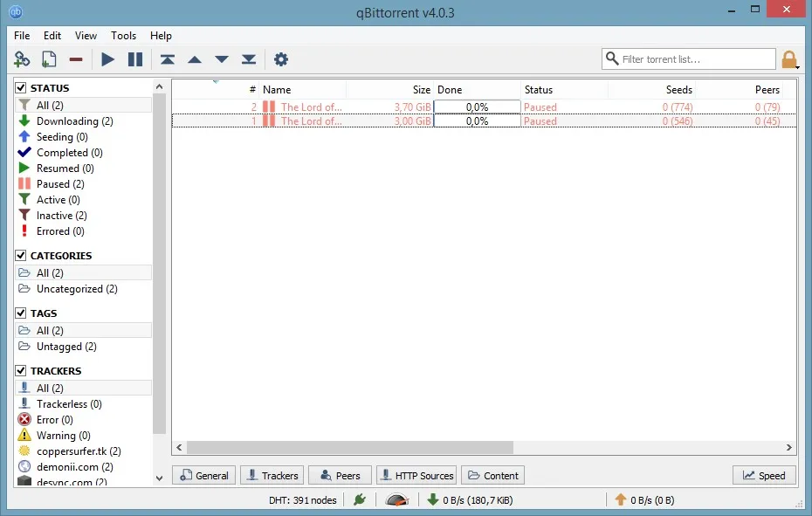Switch to the Trackers tab

[272, 475]
